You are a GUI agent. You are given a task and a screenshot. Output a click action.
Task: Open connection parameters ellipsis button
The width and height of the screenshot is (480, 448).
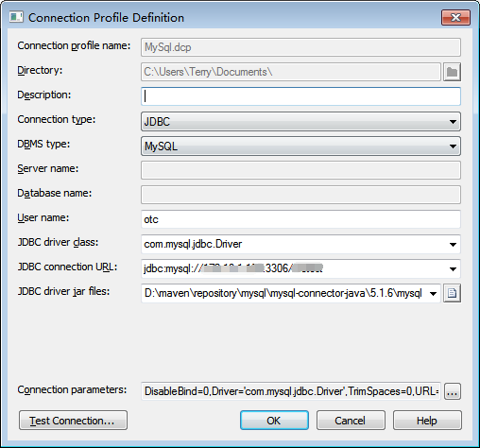point(453,391)
